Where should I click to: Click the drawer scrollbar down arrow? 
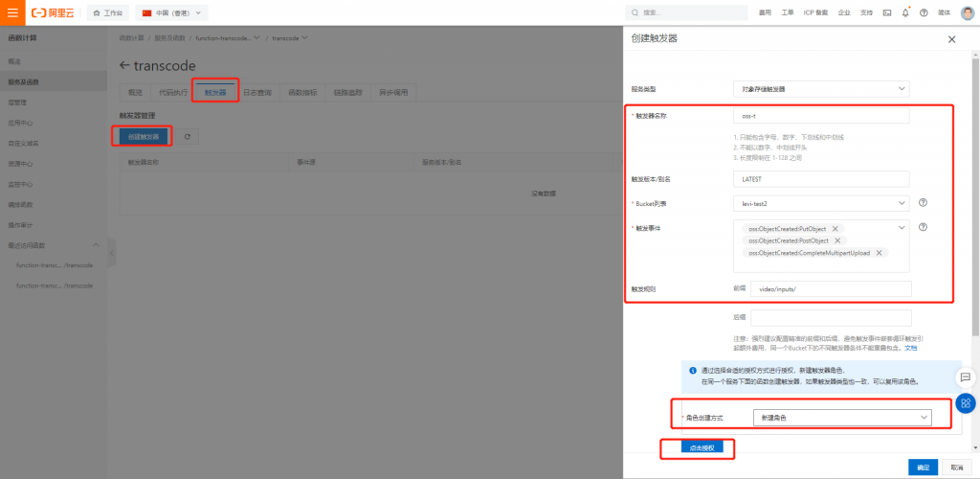[x=975, y=447]
